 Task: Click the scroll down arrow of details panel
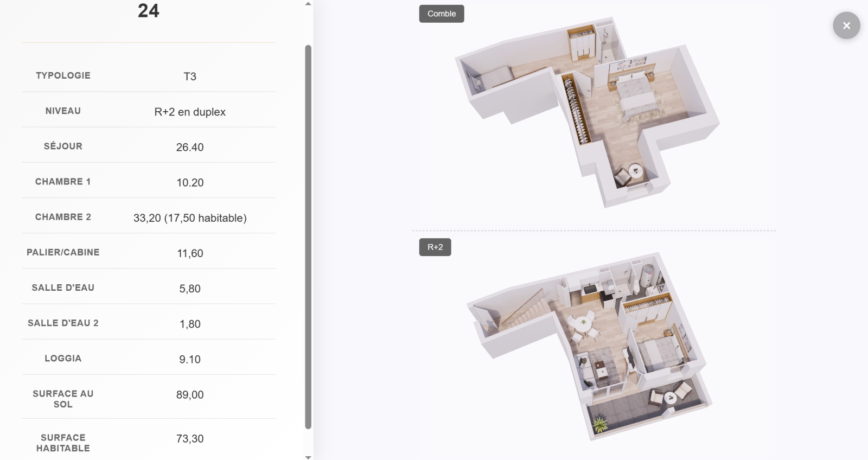point(308,457)
